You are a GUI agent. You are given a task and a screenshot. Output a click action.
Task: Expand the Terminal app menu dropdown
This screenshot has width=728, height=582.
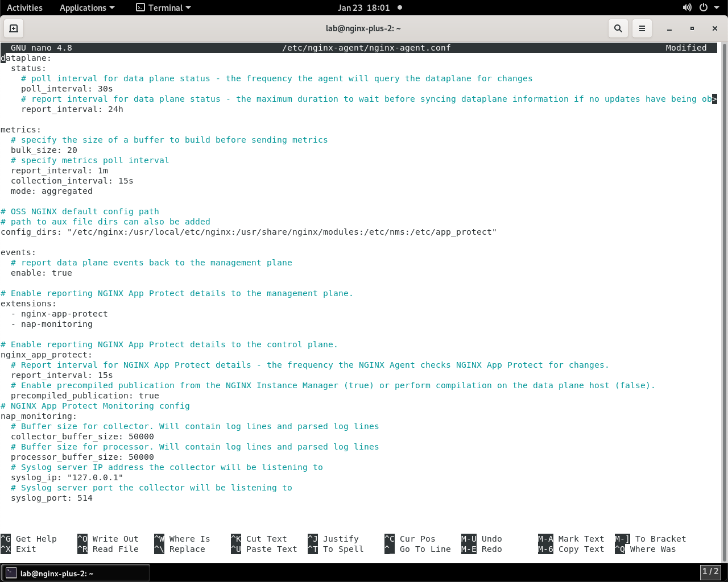tap(164, 7)
